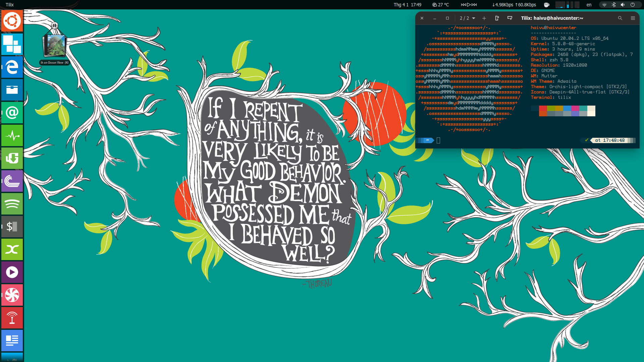644x362 pixels.
Task: Click the haivu@haivucenter header in terminal
Action: (553, 28)
